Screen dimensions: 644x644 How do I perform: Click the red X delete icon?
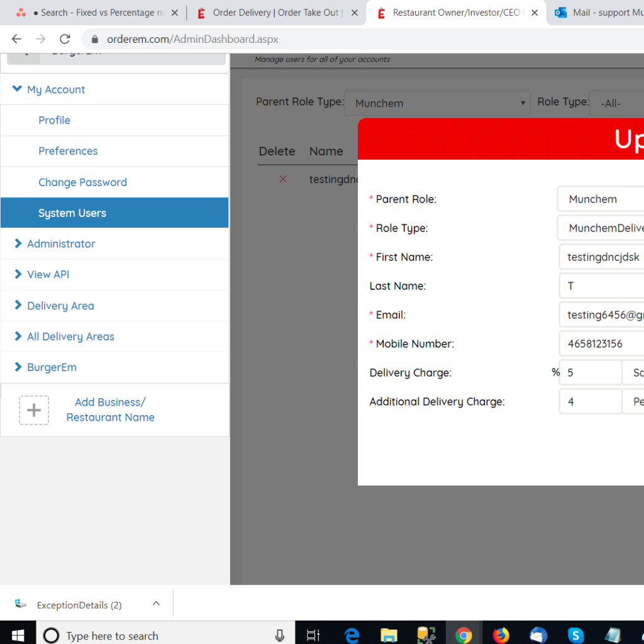click(283, 179)
